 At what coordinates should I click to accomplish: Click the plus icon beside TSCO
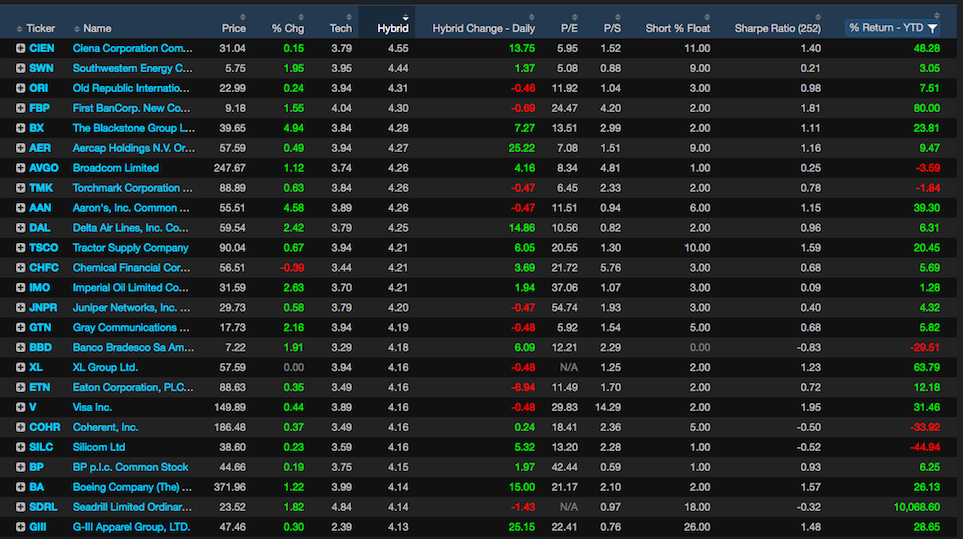[x=20, y=248]
